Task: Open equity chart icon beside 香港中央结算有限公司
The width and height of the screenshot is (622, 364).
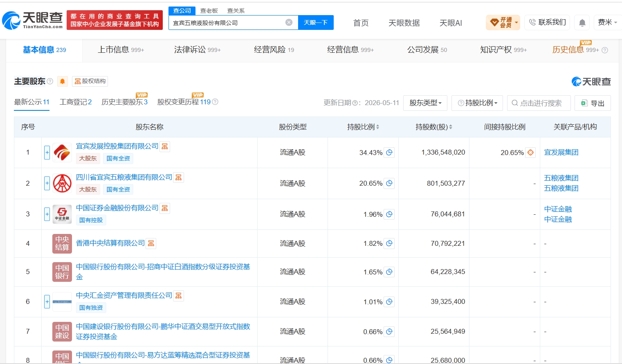Action: [151, 243]
